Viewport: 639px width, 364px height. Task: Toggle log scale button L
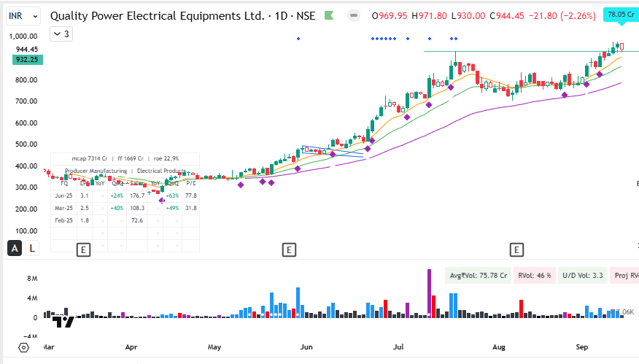click(32, 248)
